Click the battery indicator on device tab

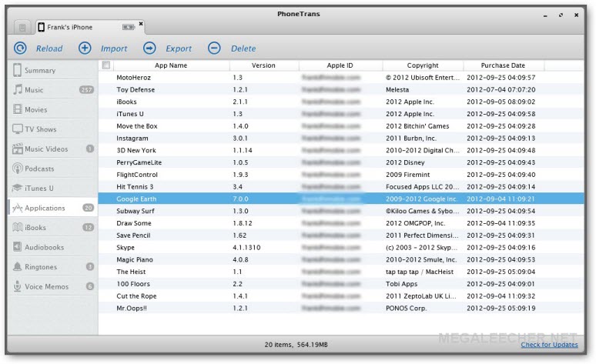point(129,27)
